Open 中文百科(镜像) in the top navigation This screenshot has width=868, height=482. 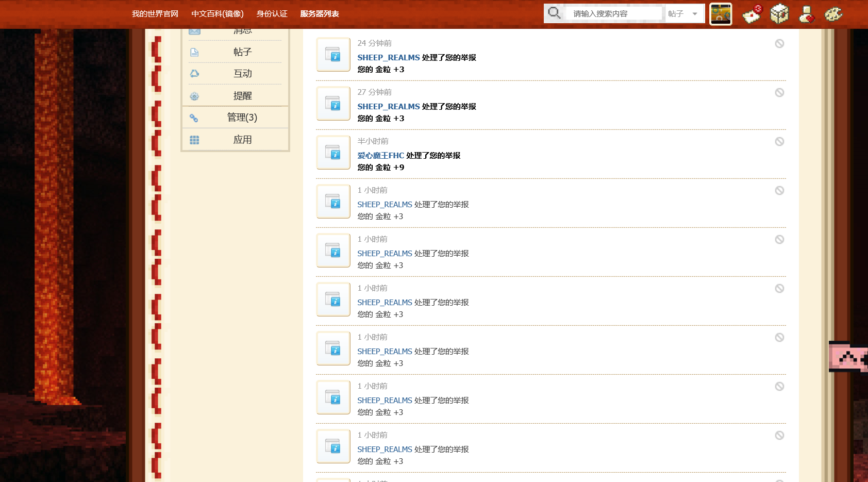click(x=218, y=14)
